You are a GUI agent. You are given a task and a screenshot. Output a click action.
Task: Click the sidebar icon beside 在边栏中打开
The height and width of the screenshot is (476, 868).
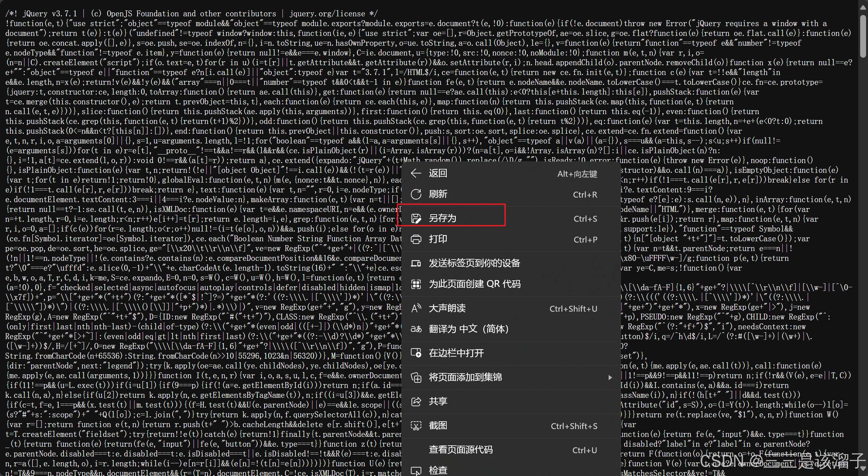point(416,353)
